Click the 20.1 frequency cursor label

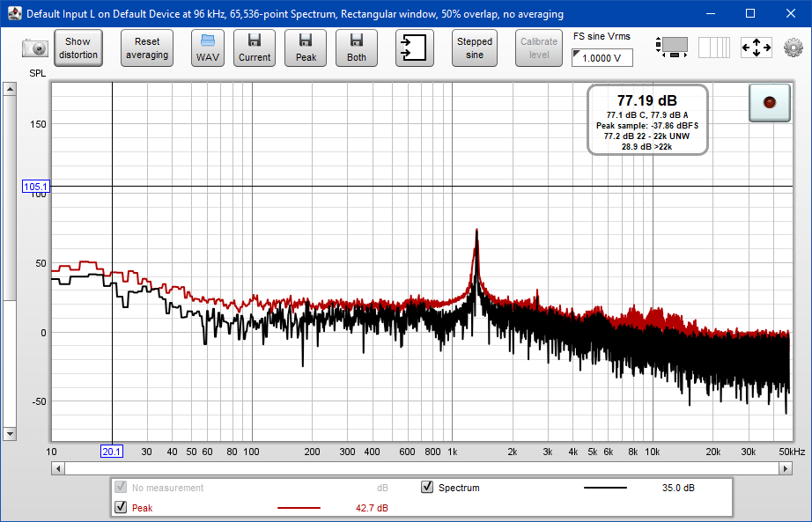[112, 452]
